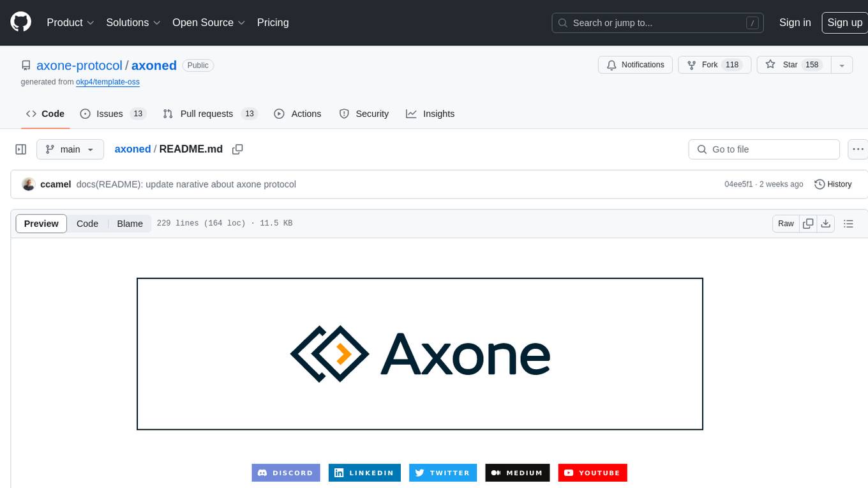Screen dimensions: 868x488
Task: Expand the Solutions menu
Action: coord(133,22)
